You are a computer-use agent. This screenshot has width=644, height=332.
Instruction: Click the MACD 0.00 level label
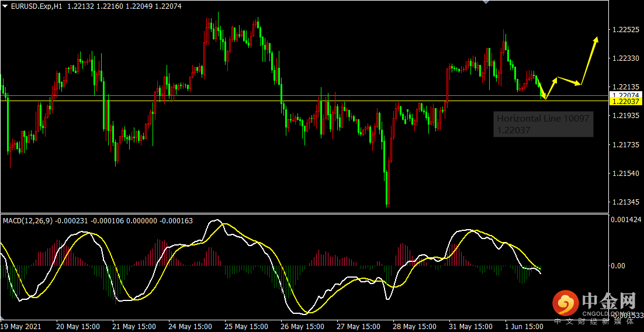tap(619, 266)
